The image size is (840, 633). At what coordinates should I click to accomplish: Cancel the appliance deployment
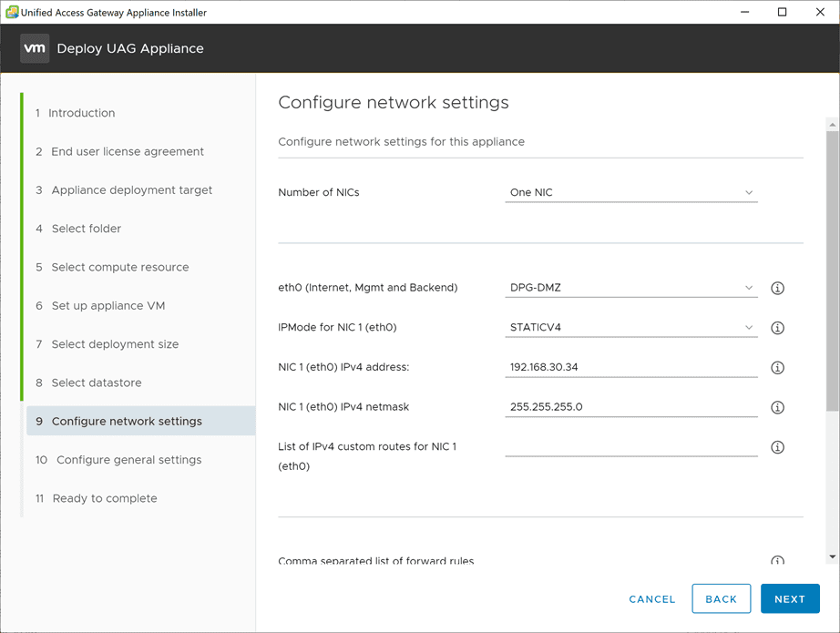pos(651,599)
